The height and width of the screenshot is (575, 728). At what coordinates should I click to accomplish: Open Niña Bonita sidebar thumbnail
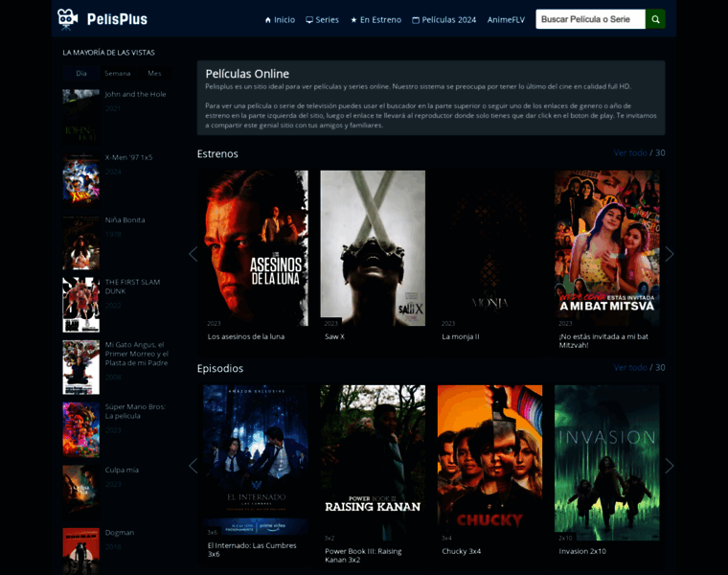81,242
